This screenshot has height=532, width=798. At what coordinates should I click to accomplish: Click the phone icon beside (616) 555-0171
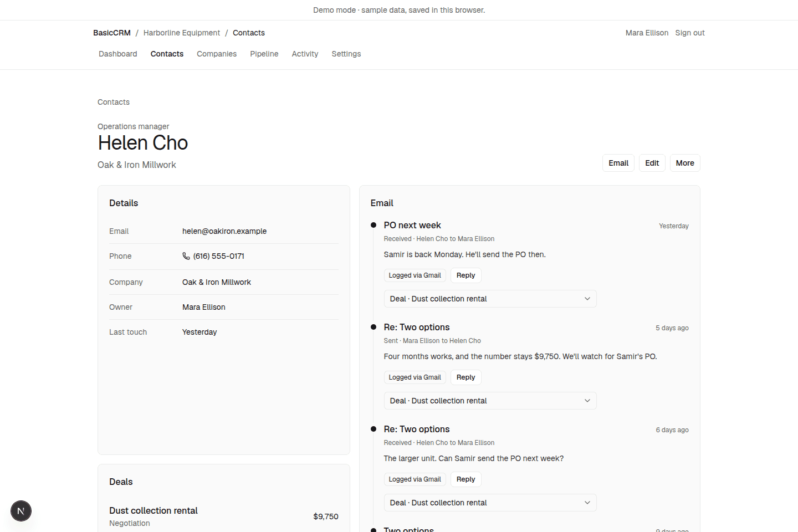coord(186,256)
